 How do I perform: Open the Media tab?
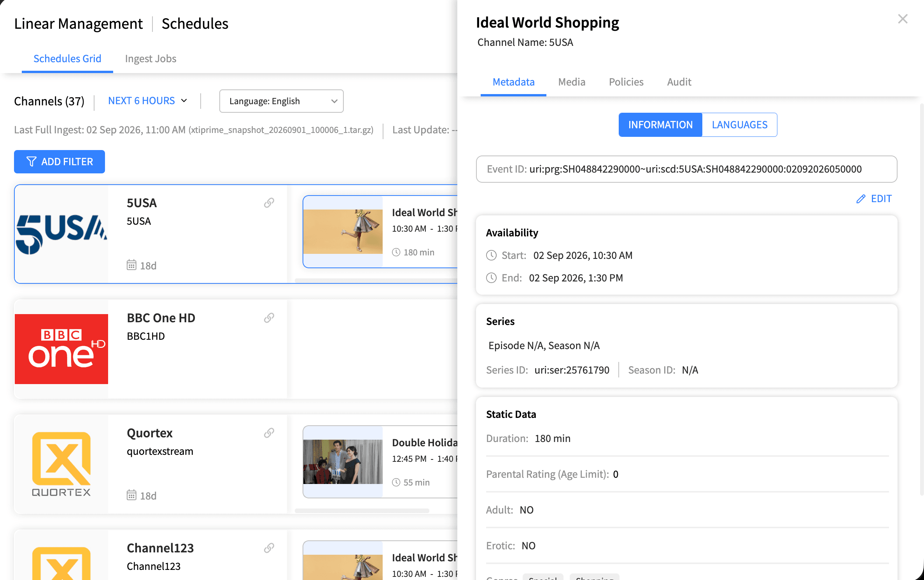click(x=572, y=82)
